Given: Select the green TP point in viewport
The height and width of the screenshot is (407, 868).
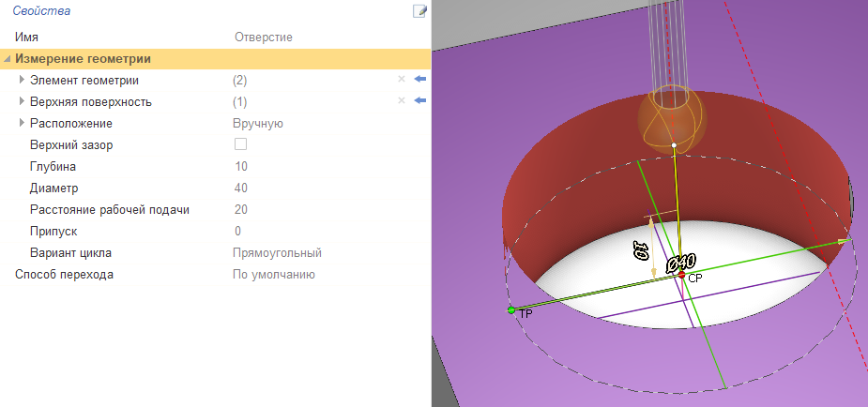Looking at the screenshot, I should coord(510,309).
